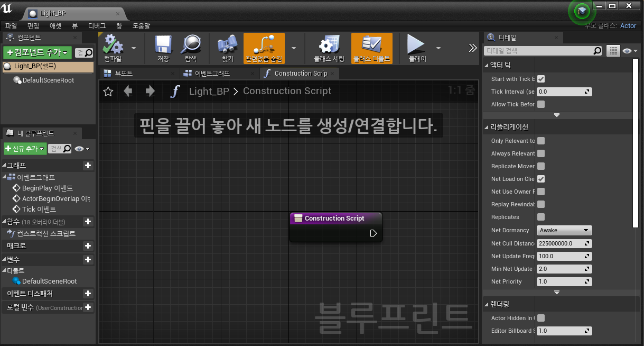Show advanced Replication properties arrow

pos(556,292)
